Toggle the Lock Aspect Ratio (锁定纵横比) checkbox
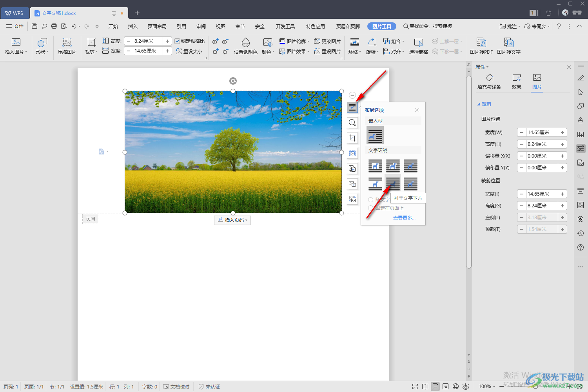Image resolution: width=588 pixels, height=392 pixels. point(177,41)
